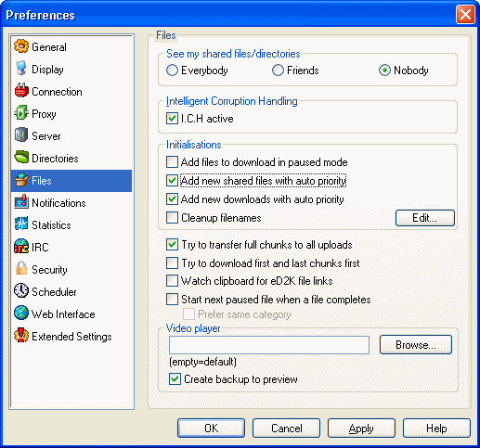Open the Server tower icon

[x=21, y=135]
